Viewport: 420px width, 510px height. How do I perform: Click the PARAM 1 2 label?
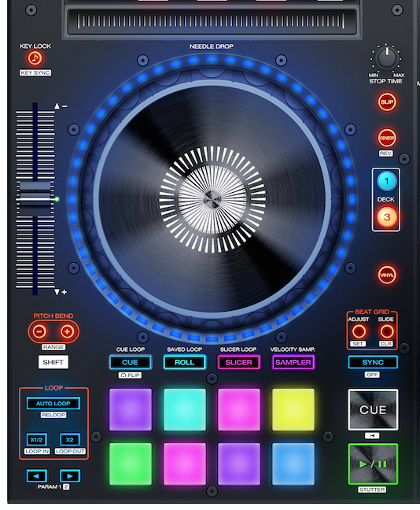point(53,487)
